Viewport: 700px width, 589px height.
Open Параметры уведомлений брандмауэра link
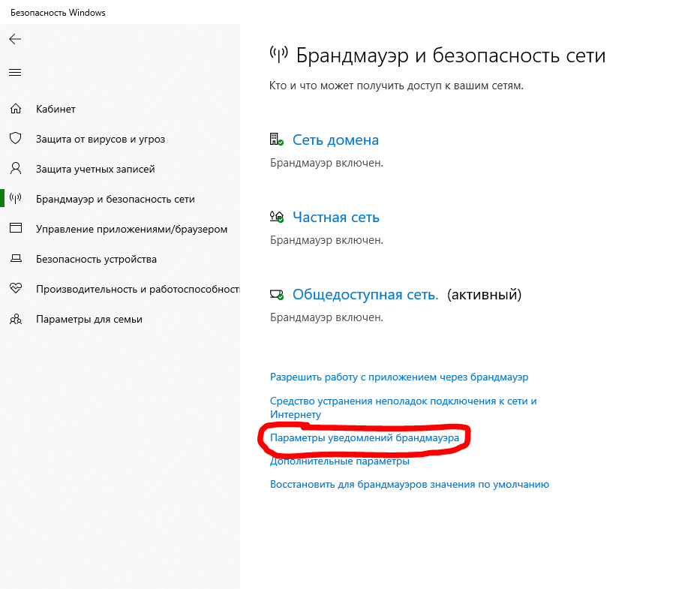click(365, 437)
